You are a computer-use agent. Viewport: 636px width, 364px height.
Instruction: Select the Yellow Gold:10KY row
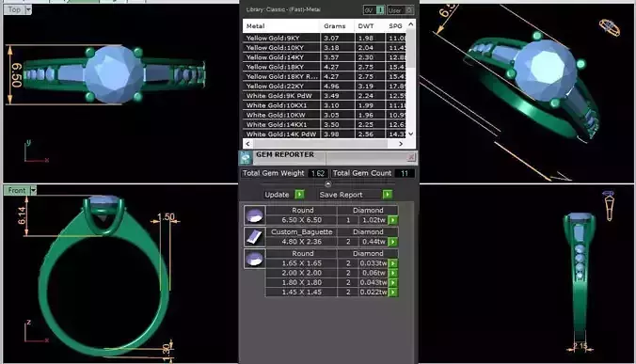pyautogui.click(x=325, y=47)
